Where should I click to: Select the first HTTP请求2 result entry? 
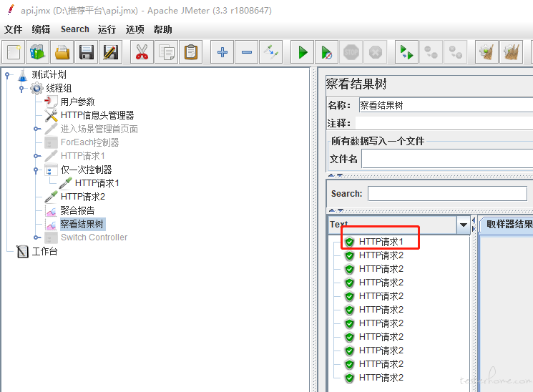(x=381, y=255)
